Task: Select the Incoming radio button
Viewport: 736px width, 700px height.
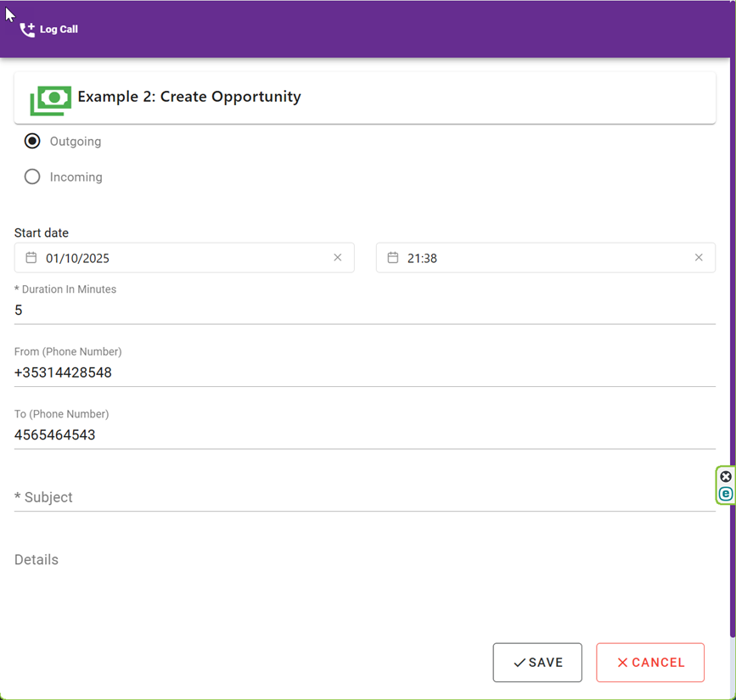Action: click(32, 176)
